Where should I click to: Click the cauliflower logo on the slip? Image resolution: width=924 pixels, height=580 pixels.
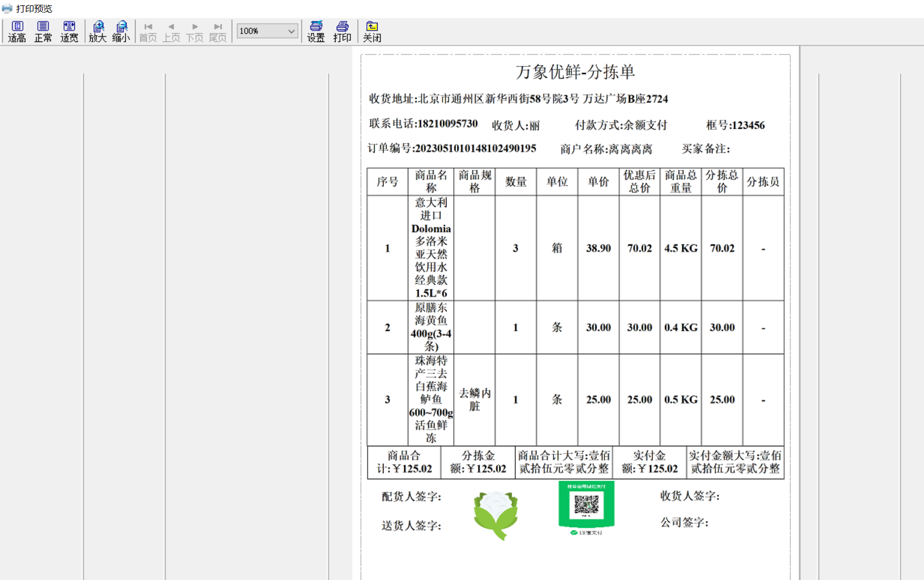click(496, 515)
